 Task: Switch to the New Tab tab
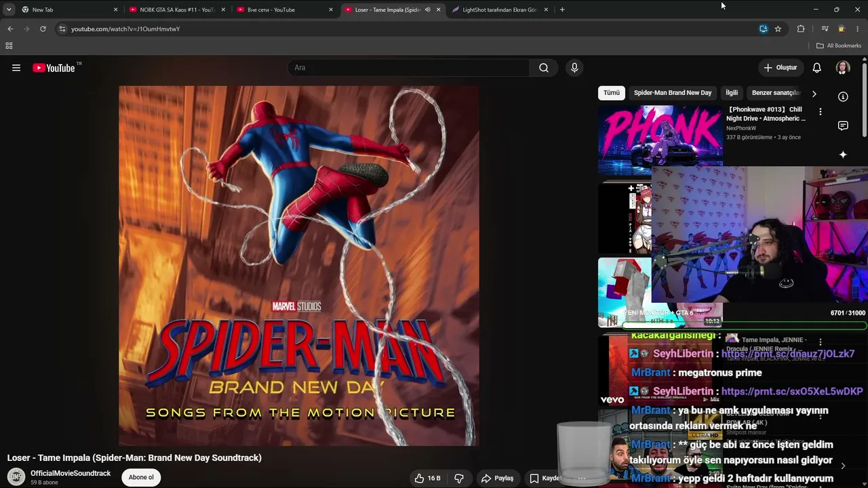tap(69, 9)
